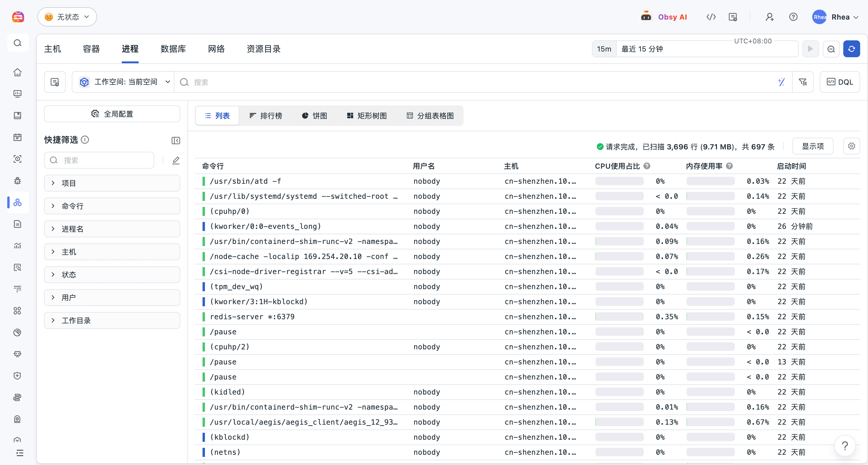Viewport: 868px width, 465px height.
Task: Switch to the 主机 top tab
Action: click(52, 49)
